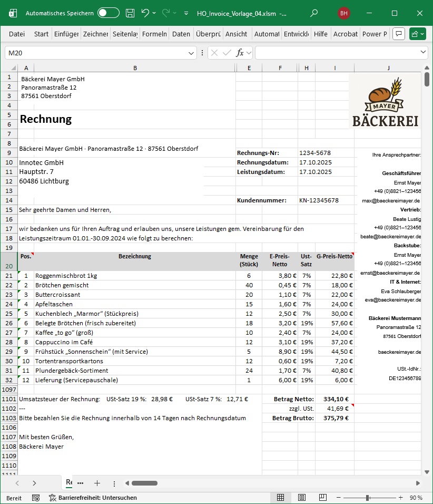This screenshot has width=433, height=504.
Task: Click the insert function fx icon
Action: (240, 53)
